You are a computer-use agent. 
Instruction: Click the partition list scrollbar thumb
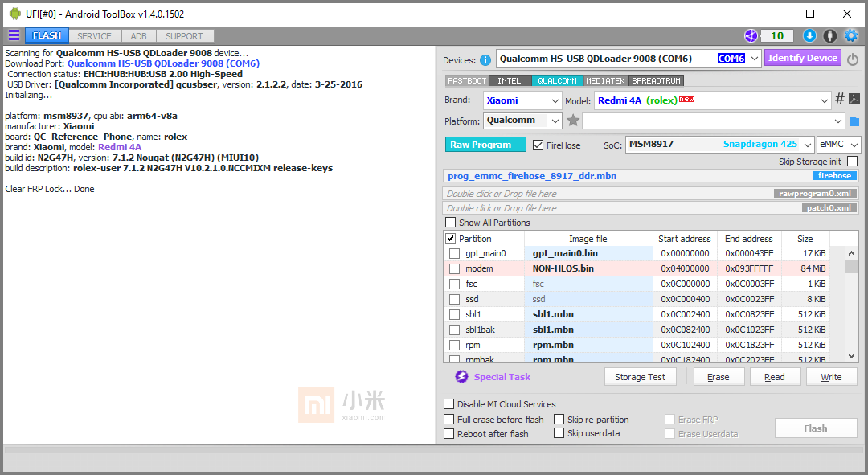point(851,266)
